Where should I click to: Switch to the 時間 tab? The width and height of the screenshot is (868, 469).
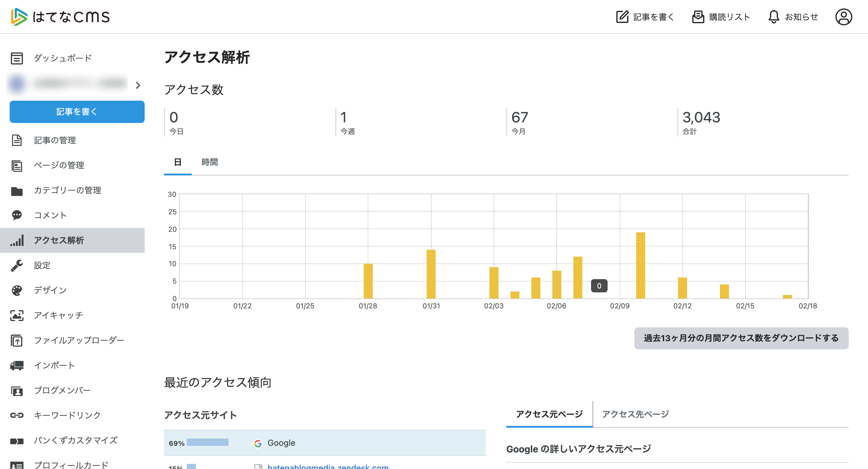(209, 162)
